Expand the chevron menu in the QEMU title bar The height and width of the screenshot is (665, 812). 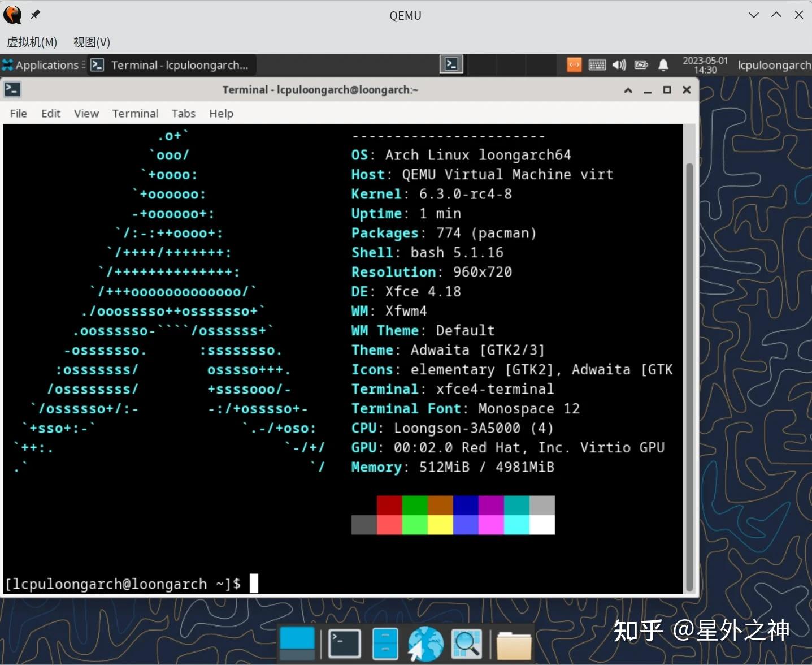point(754,15)
